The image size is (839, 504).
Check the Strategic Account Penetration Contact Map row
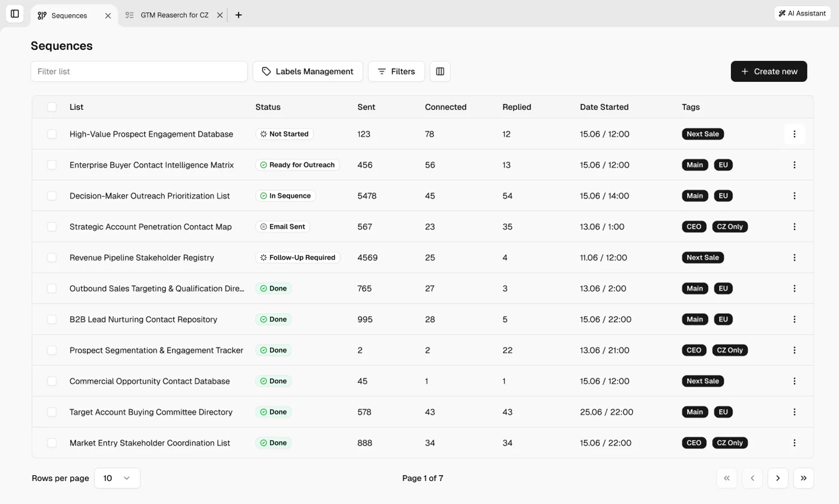coord(52,227)
